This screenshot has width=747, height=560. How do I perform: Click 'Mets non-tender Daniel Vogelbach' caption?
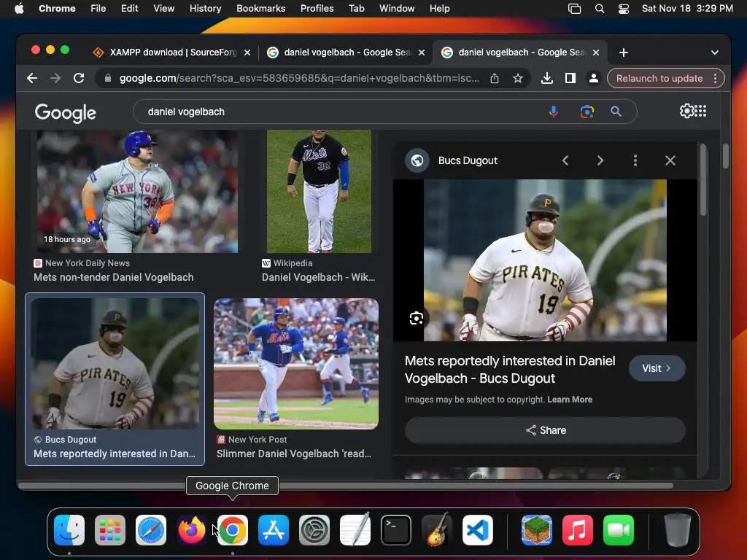tap(113, 277)
